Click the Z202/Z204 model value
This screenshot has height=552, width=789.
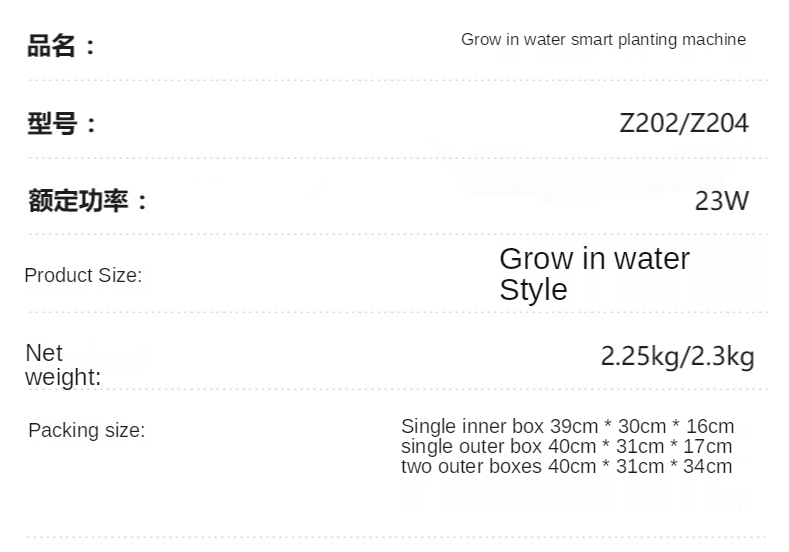(x=684, y=124)
